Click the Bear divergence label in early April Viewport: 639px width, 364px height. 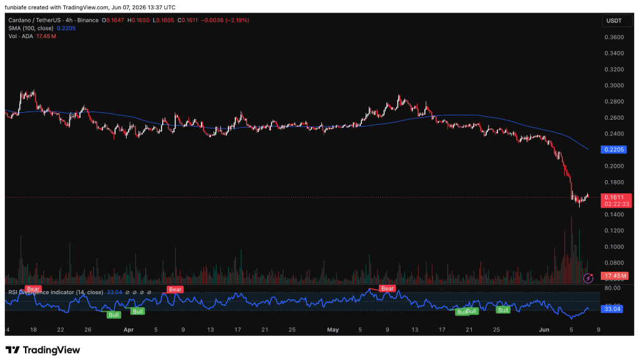(x=175, y=289)
